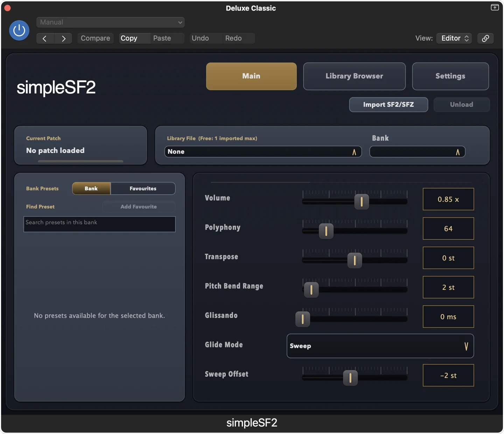The width and height of the screenshot is (504, 434).
Task: Open the Settings tab
Action: tap(450, 76)
